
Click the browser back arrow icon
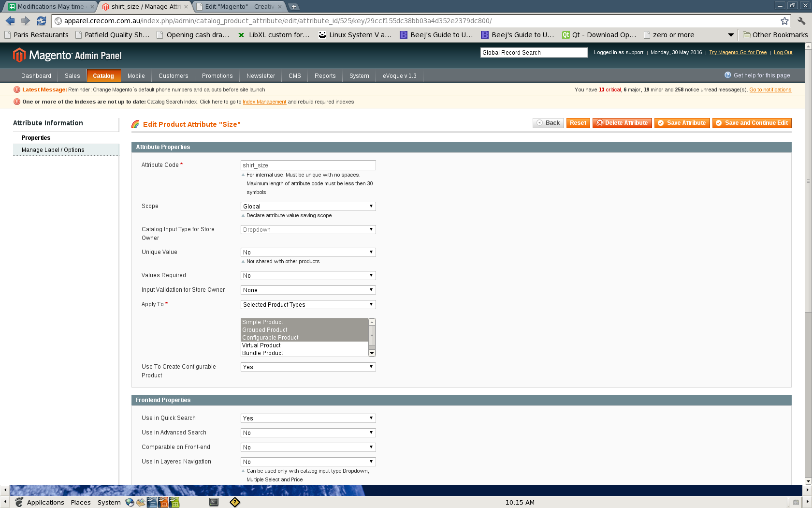tap(10, 21)
